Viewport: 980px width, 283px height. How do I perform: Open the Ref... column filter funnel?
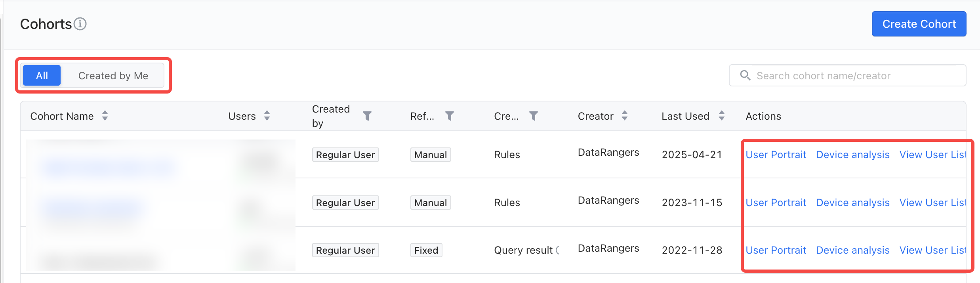pos(450,116)
